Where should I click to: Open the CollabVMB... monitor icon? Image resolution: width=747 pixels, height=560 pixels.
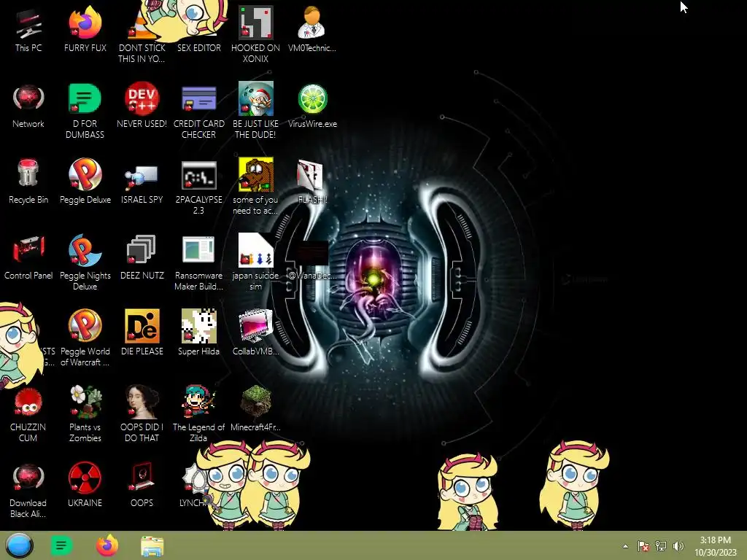tap(255, 334)
